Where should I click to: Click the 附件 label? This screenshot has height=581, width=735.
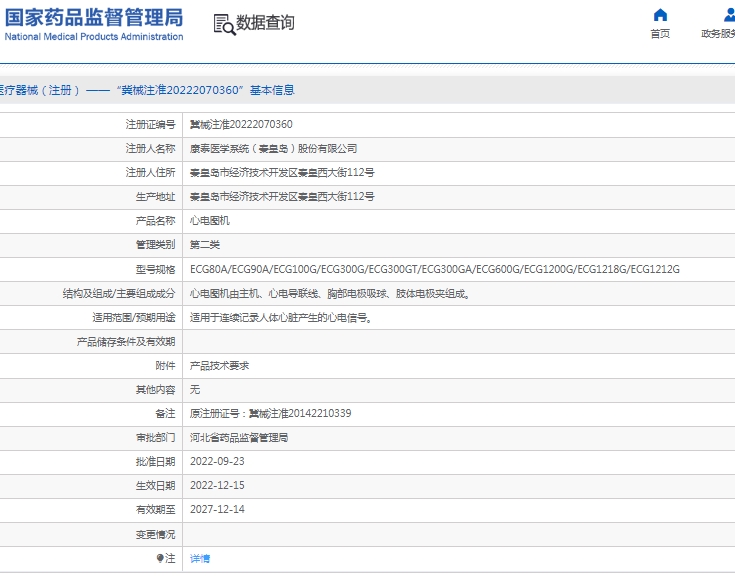tap(165, 366)
